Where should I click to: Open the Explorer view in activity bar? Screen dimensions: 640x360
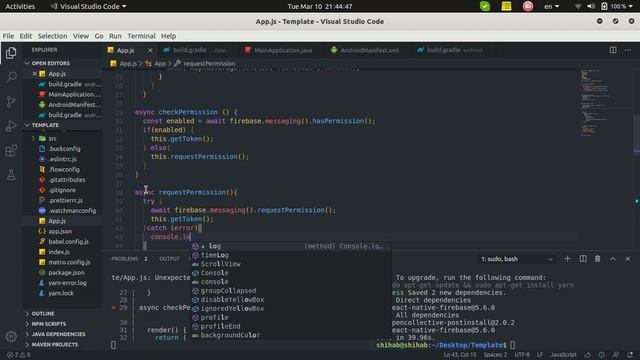click(11, 53)
